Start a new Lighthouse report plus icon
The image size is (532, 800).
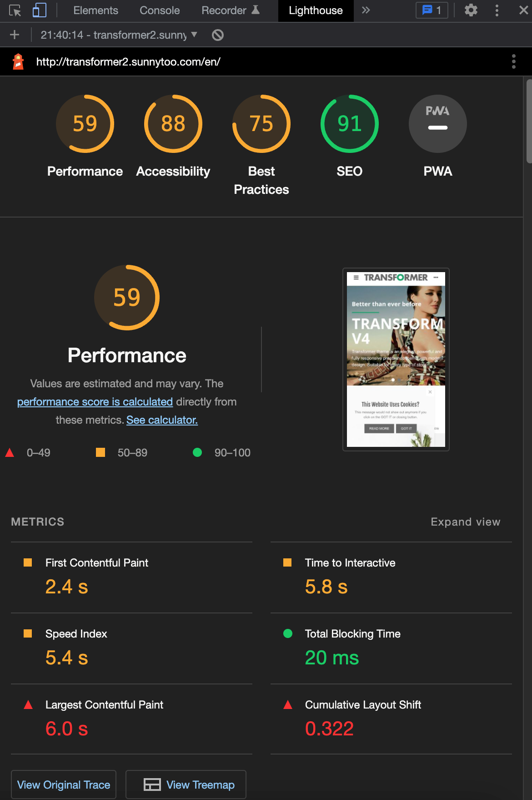pyautogui.click(x=15, y=35)
